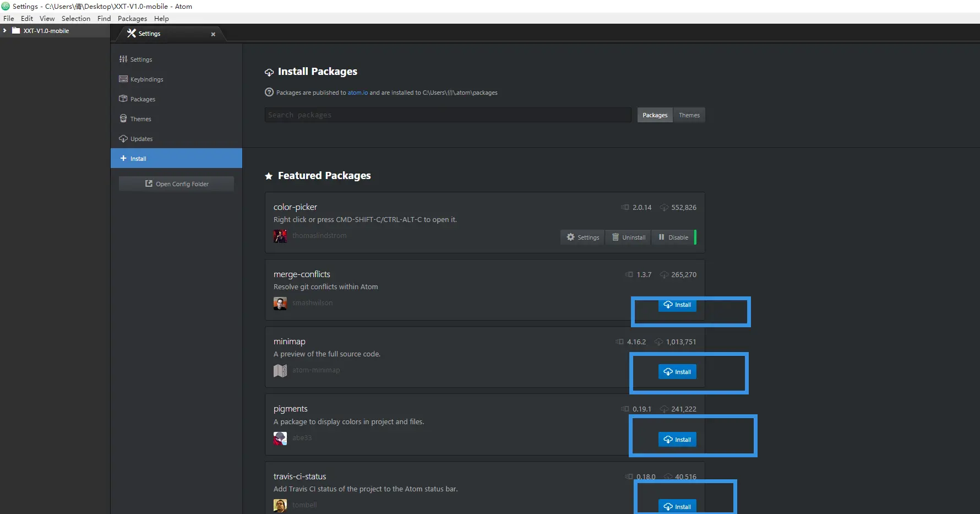Click the question mark help icon below Install Packages
This screenshot has height=514, width=980.
click(269, 92)
